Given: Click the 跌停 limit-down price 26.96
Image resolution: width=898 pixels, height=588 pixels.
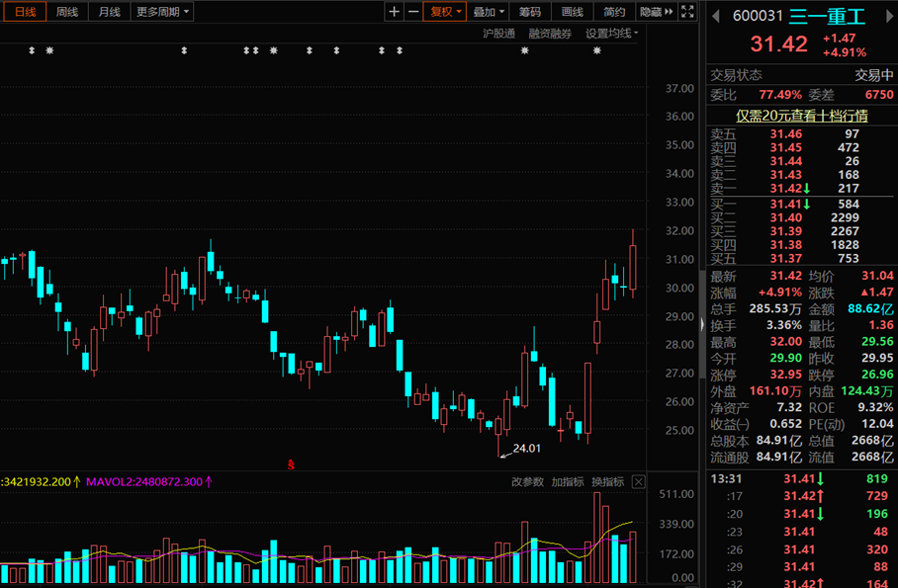Looking at the screenshot, I should click(877, 375).
